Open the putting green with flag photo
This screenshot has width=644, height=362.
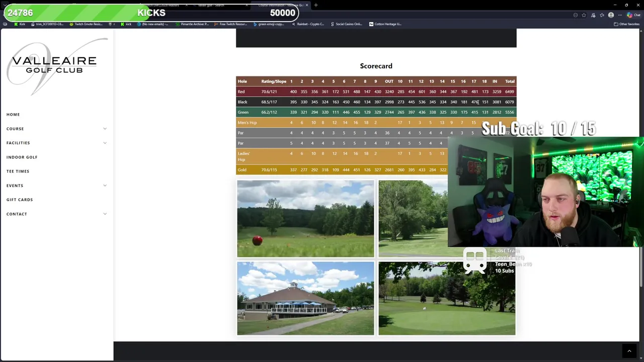pyautogui.click(x=447, y=298)
